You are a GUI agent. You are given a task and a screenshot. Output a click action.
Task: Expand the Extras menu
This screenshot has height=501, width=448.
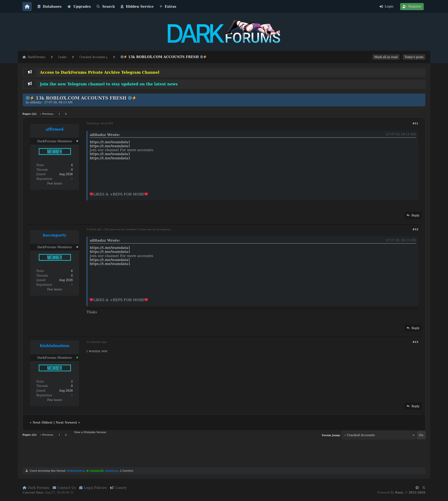[x=168, y=7]
